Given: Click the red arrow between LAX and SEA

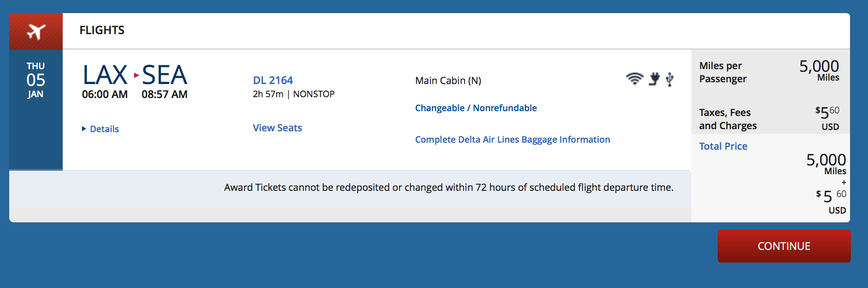Looking at the screenshot, I should pyautogui.click(x=136, y=75).
